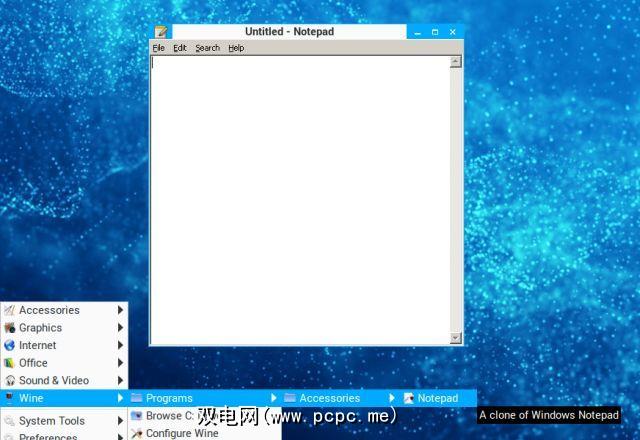This screenshot has width=640, height=440.
Task: Launch Notepad from the Wine menu
Action: pyautogui.click(x=438, y=398)
